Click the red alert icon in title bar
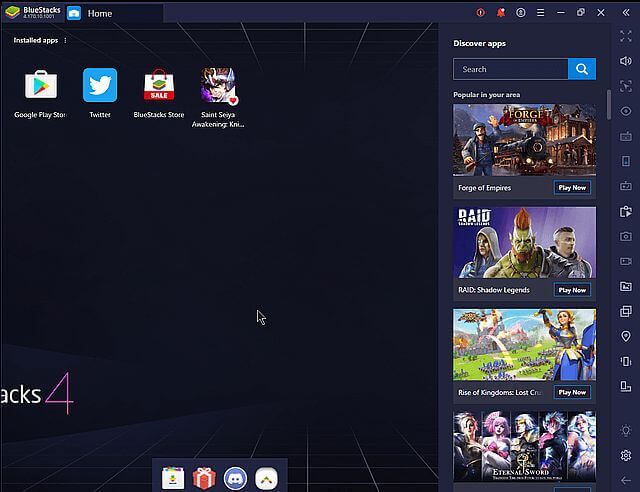This screenshot has height=492, width=640. point(480,13)
